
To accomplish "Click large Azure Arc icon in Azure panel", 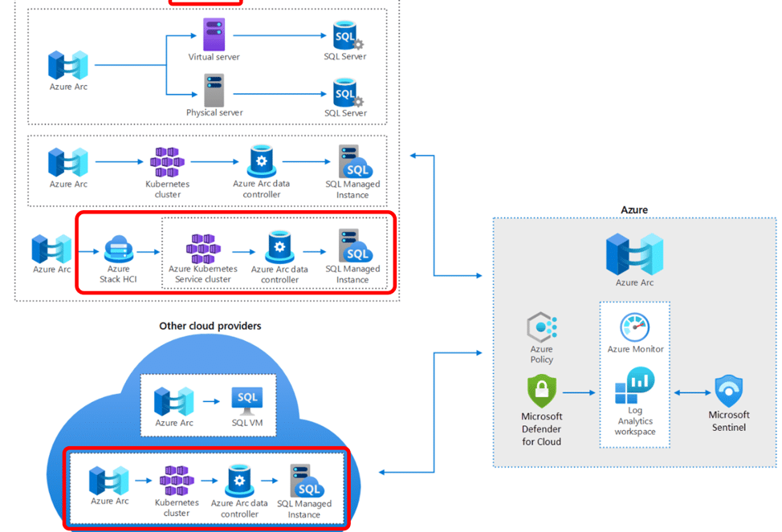I will (x=634, y=254).
